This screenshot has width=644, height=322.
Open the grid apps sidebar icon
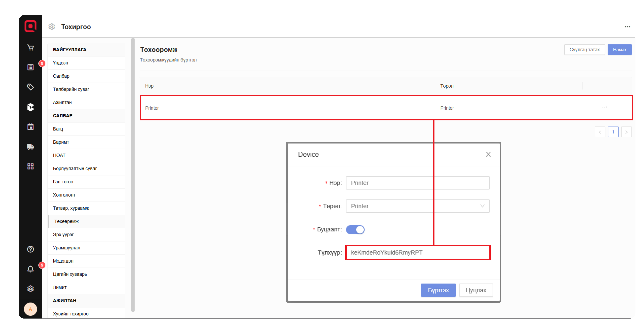click(31, 166)
